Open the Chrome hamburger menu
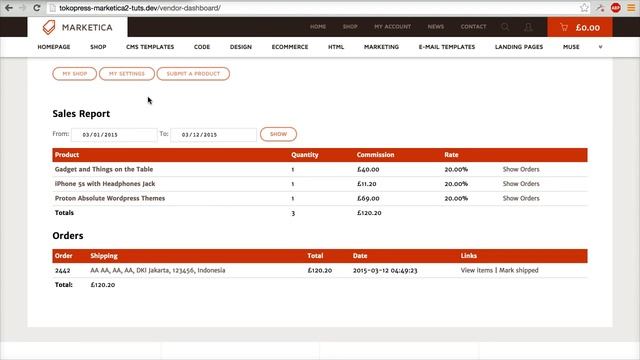Viewport: 640px width, 360px height. tap(631, 8)
